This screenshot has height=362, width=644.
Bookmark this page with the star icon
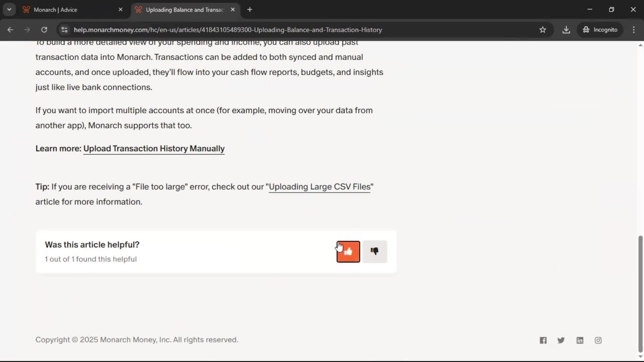[543, 30]
